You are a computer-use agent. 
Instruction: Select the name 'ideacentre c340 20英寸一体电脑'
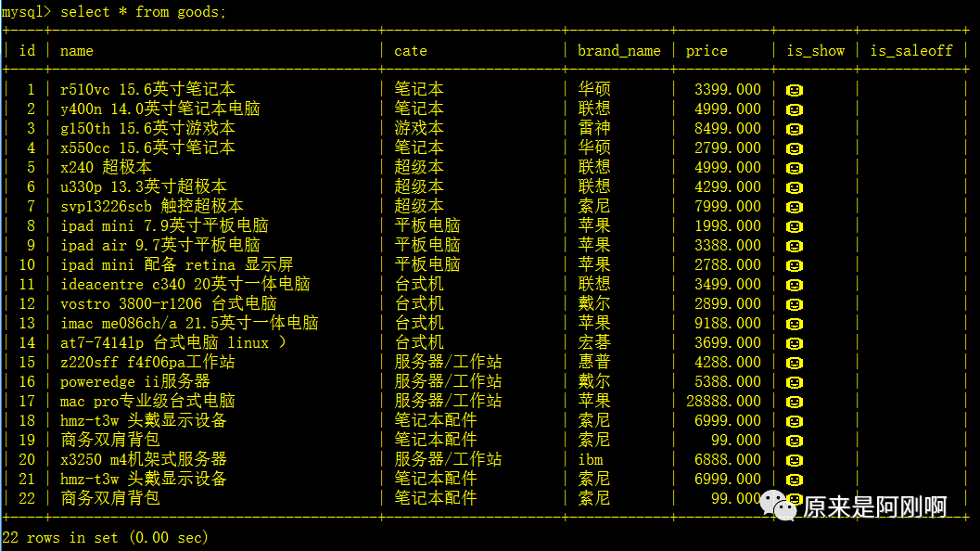[x=185, y=284]
